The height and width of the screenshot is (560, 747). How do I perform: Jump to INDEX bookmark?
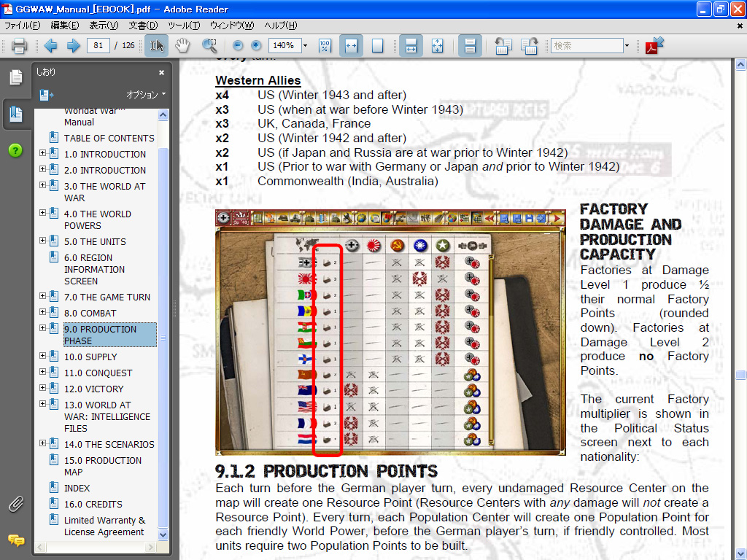click(77, 488)
